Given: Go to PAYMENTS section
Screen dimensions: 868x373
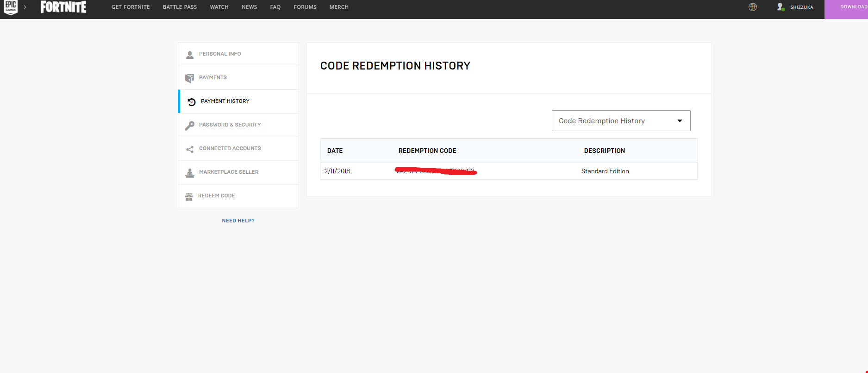Looking at the screenshot, I should click(238, 78).
